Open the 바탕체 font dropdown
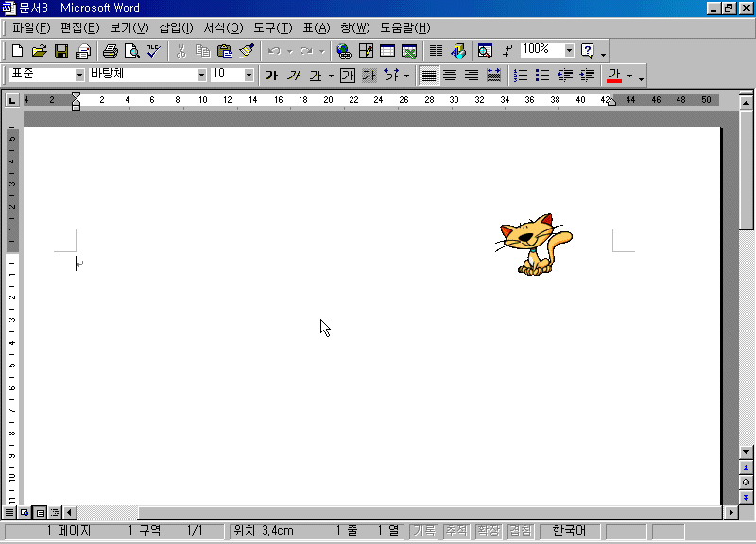The image size is (756, 544). pyautogui.click(x=201, y=75)
